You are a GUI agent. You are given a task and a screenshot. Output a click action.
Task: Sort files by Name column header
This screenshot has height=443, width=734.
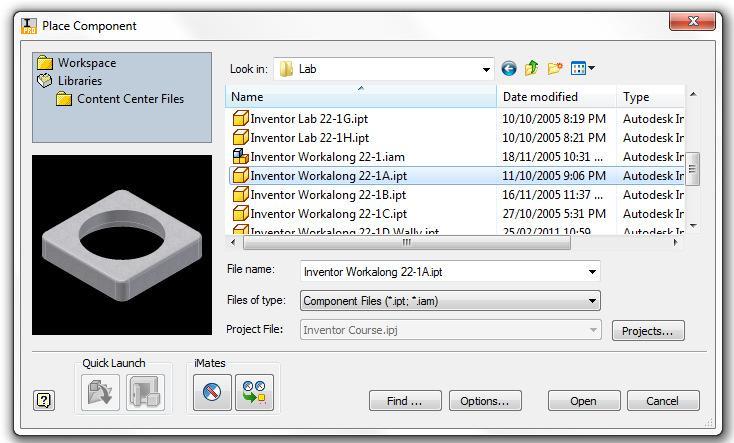point(361,97)
